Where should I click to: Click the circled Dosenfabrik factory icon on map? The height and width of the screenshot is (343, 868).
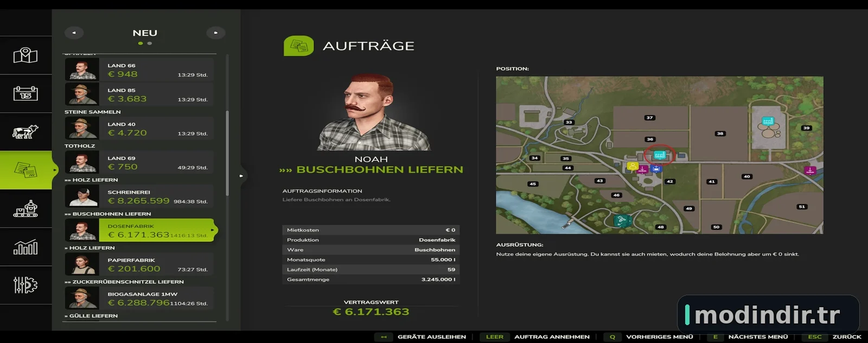click(x=660, y=155)
